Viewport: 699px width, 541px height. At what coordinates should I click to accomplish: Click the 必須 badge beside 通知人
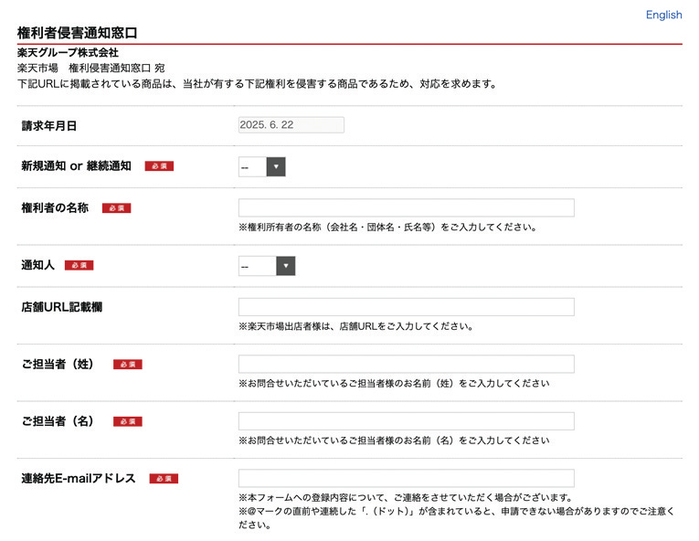click(79, 266)
